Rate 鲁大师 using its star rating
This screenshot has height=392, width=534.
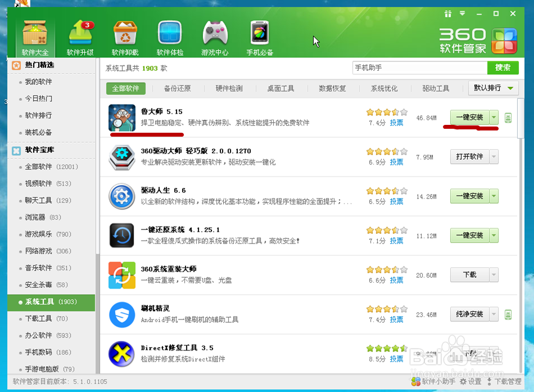click(387, 112)
